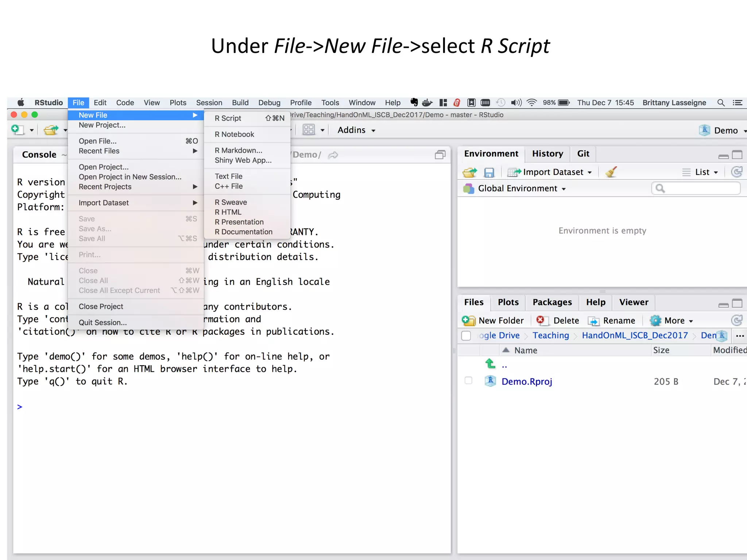The image size is (747, 560).
Task: Click the workspace panes grid icon
Action: click(309, 130)
